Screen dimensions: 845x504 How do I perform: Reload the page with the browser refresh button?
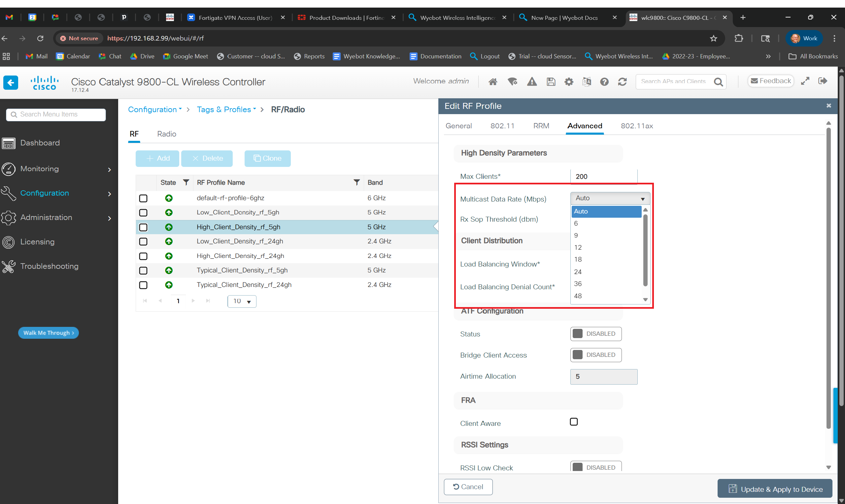click(40, 38)
